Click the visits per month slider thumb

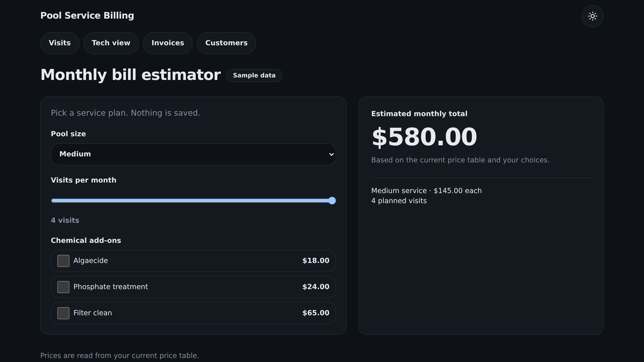point(332,201)
